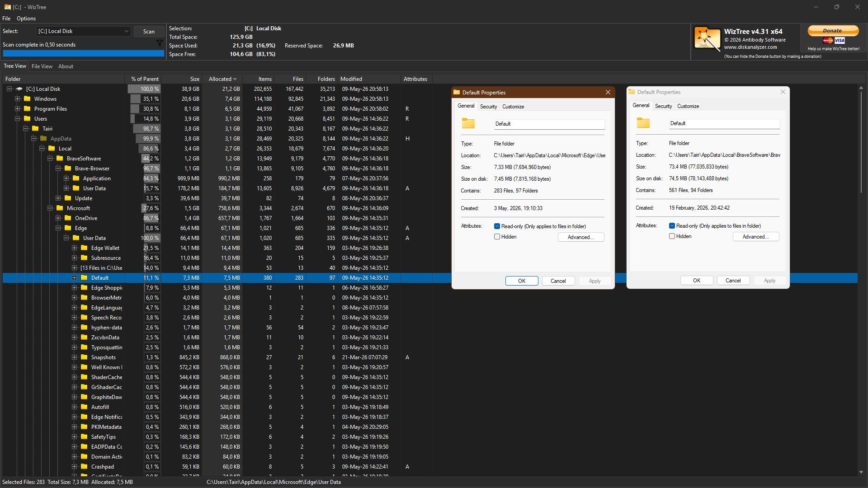Click the WizTree wand logo icon
This screenshot has width=868, height=488.
click(707, 38)
